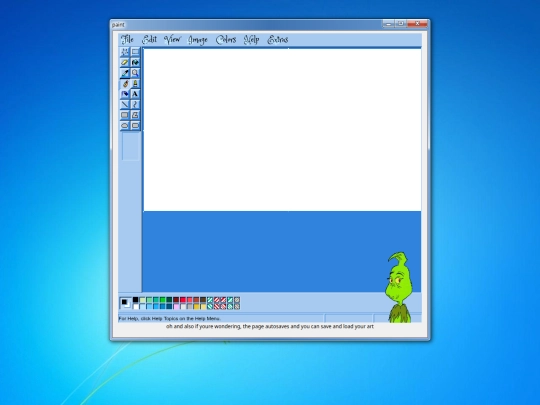Viewport: 540px width, 405px height.
Task: Open the Colors menu
Action: pos(226,40)
